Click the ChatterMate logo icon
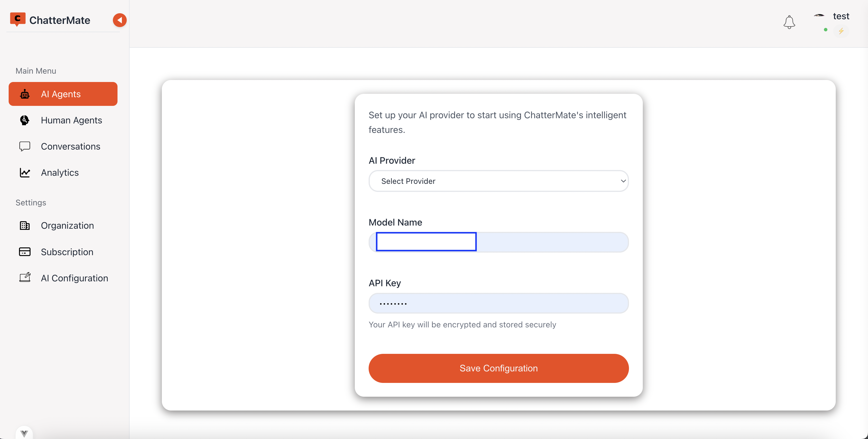The image size is (868, 439). coord(18,20)
